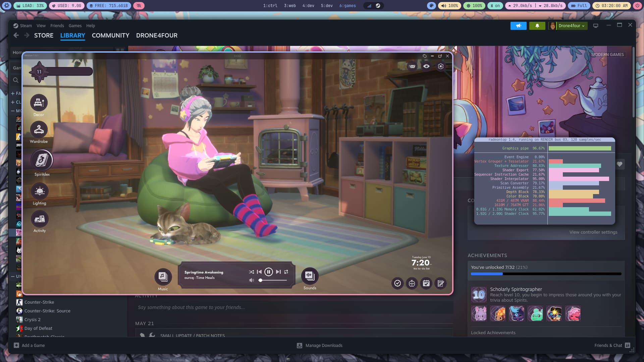
Task: Open the Lighting settings icon
Action: click(x=40, y=191)
